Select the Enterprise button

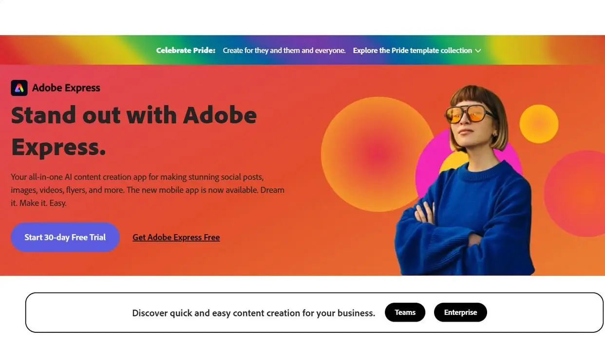click(460, 312)
